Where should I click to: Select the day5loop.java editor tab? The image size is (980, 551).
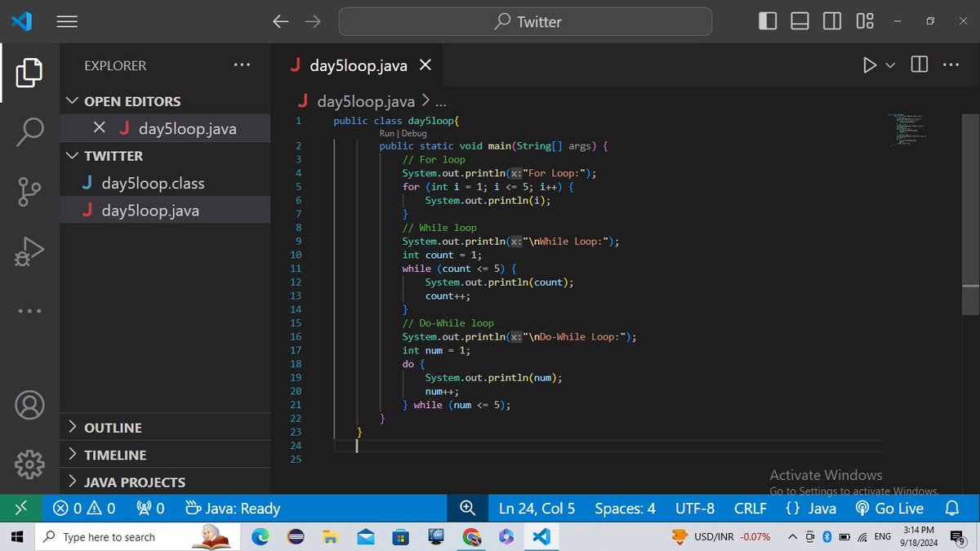359,65
